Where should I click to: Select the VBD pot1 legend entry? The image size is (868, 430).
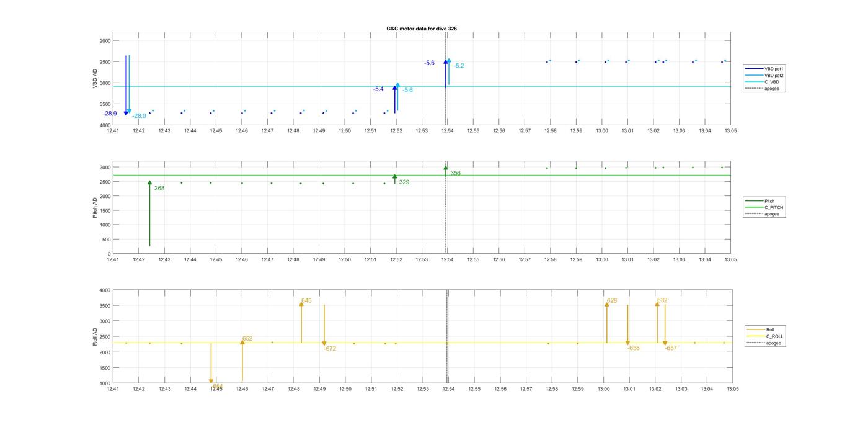pos(766,68)
